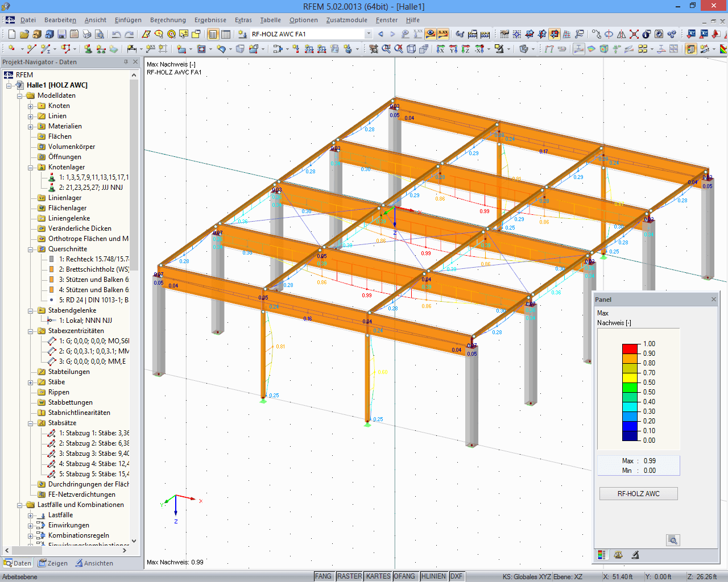Screen dimensions: 728x582
Task: Open the Zusatzmodule menu
Action: (x=346, y=20)
